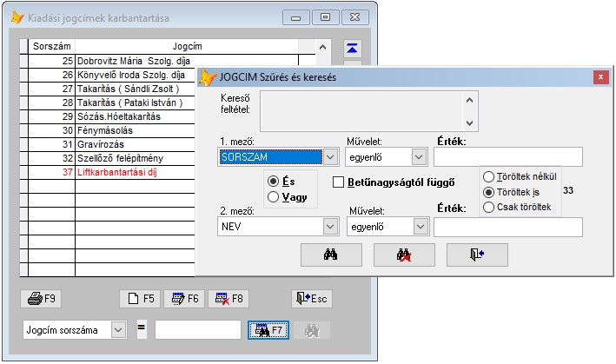Click the Kereső feltétel scroll down arrow
The height and width of the screenshot is (364, 616).
pos(469,122)
